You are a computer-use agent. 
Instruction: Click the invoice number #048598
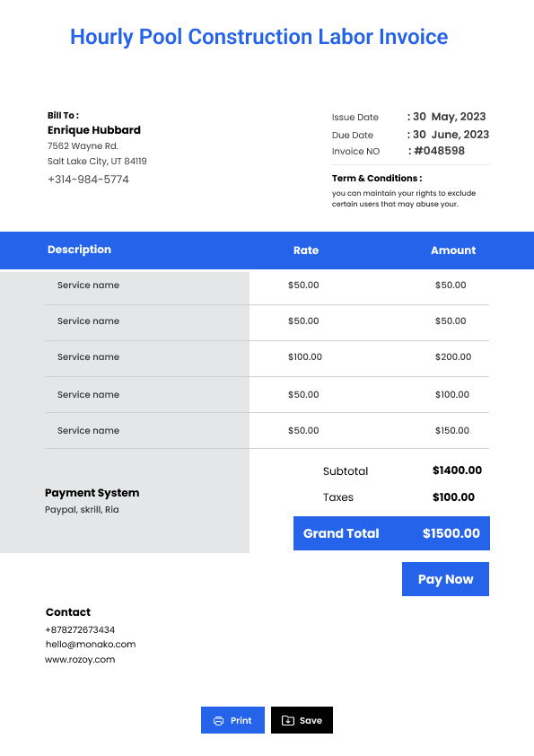(439, 151)
